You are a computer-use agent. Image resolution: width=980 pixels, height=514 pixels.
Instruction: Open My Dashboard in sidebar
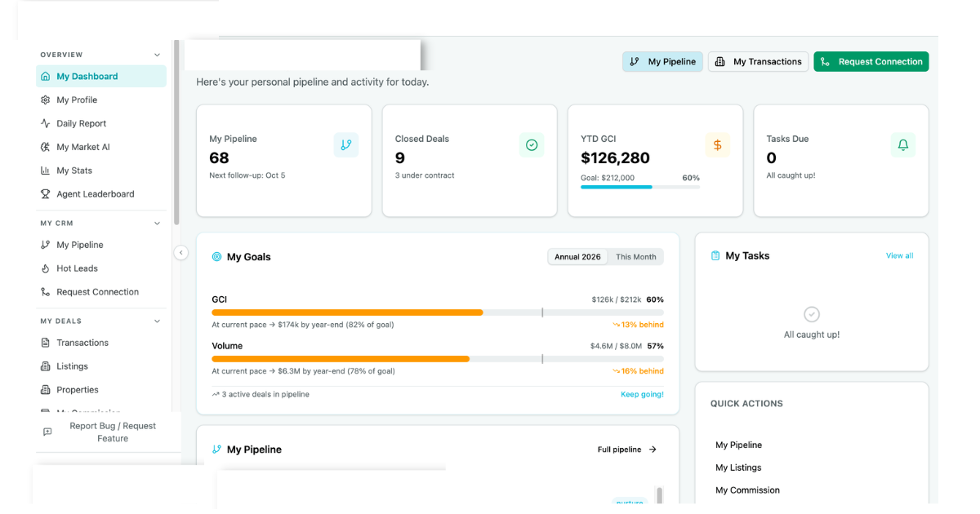tap(101, 77)
